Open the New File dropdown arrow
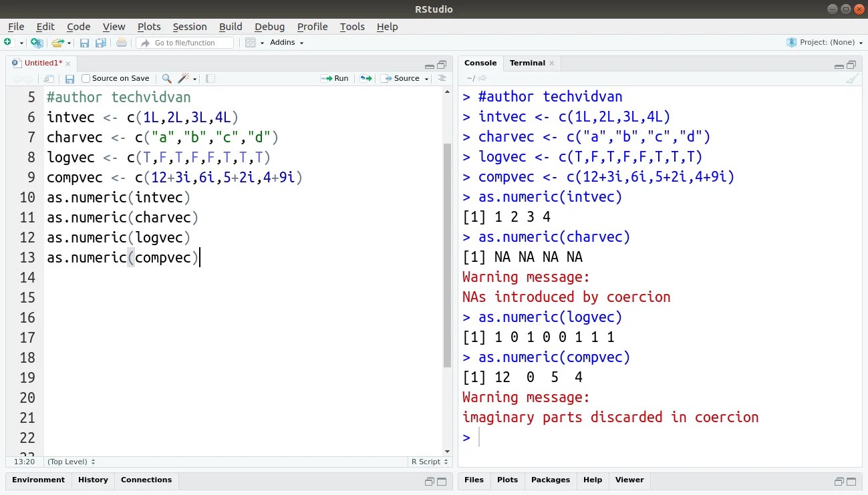This screenshot has height=495, width=868. 21,43
